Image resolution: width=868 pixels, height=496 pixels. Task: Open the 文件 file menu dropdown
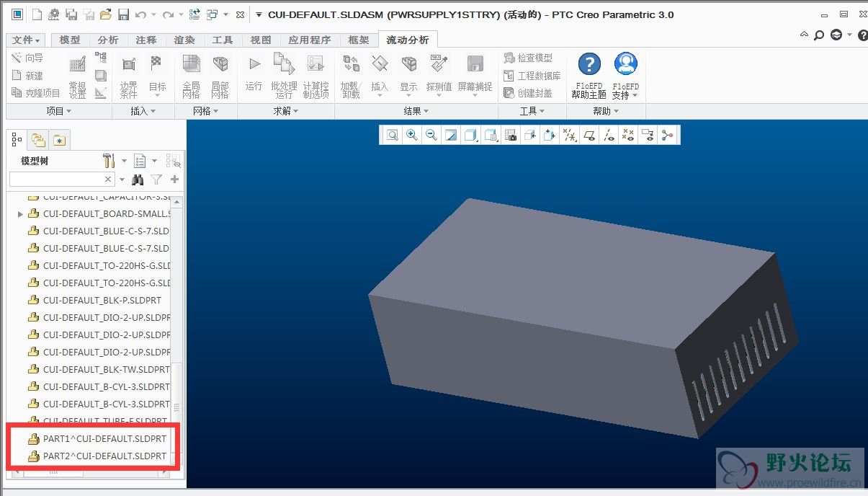(x=27, y=40)
